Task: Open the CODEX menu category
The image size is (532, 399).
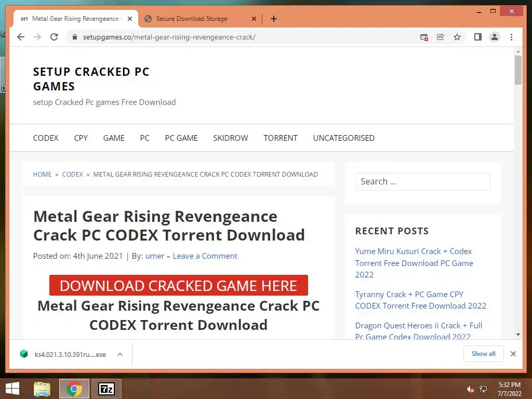Action: [x=46, y=138]
